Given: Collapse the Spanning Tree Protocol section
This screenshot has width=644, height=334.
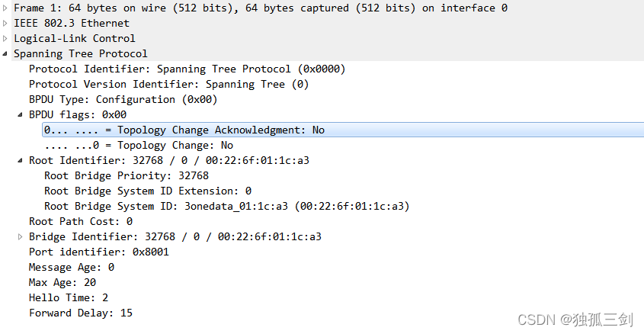Looking at the screenshot, I should tap(6, 53).
